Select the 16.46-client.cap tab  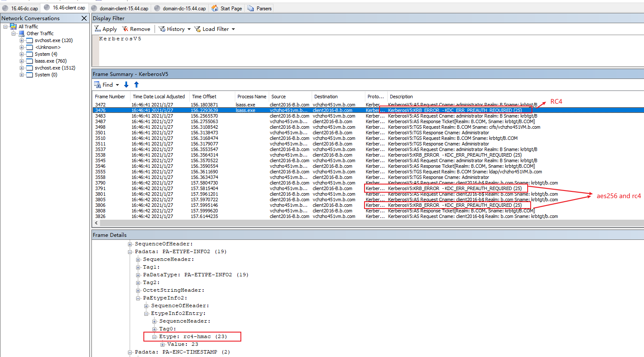(64, 8)
